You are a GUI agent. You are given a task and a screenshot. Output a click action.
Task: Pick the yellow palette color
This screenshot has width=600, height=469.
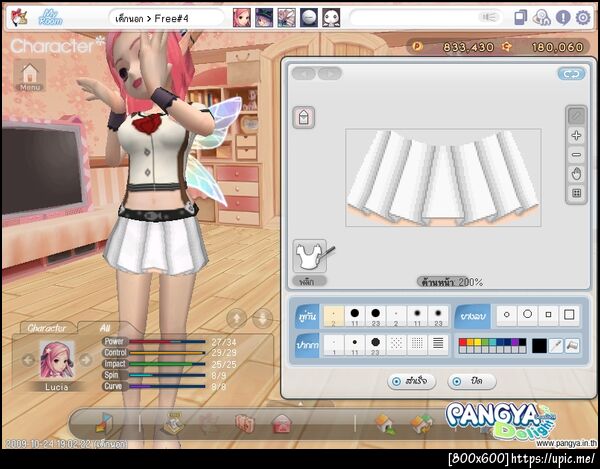478,342
